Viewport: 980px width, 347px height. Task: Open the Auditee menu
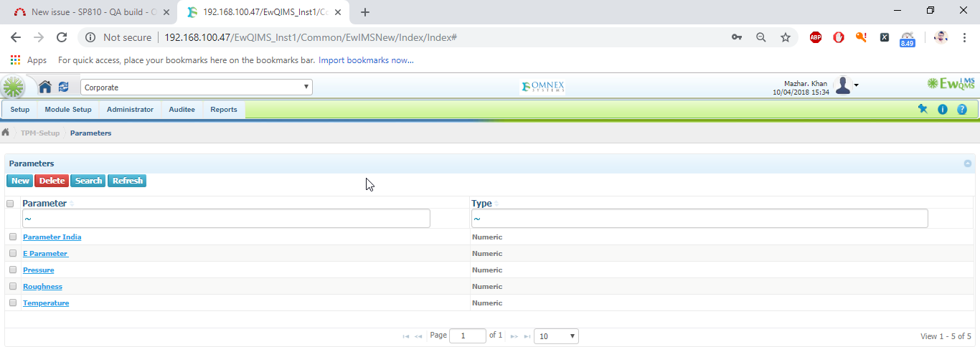click(182, 110)
